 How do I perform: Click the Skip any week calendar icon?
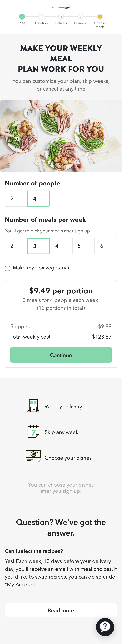click(33, 431)
